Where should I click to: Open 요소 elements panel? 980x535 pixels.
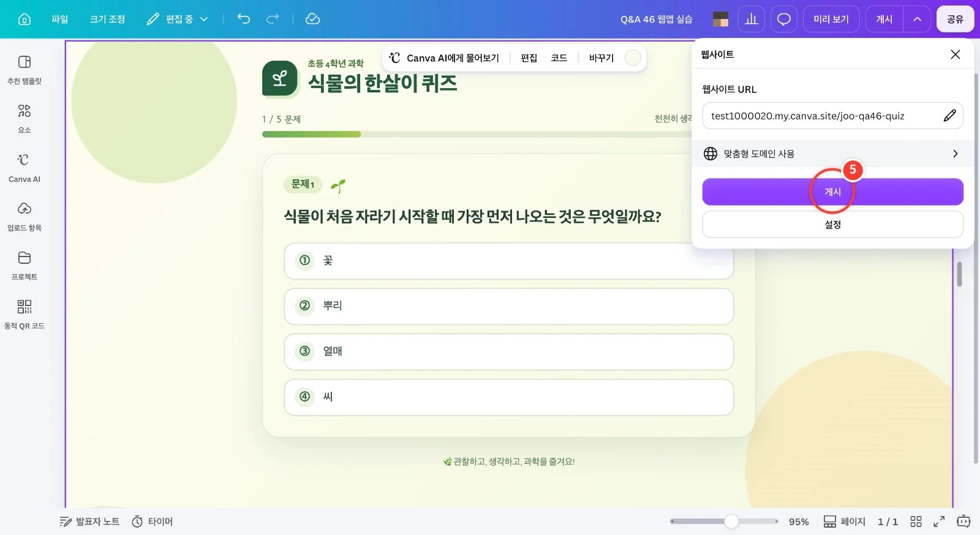tap(24, 119)
